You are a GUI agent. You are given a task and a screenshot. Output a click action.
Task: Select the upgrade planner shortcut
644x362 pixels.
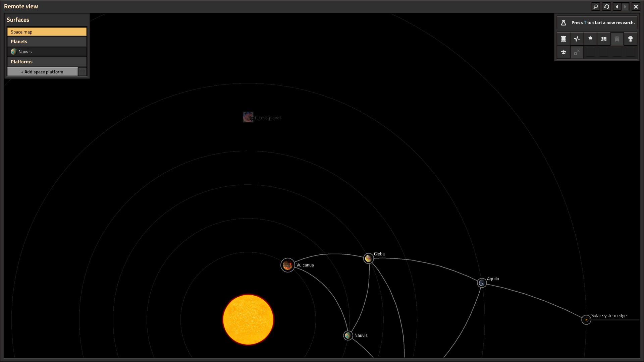coord(590,39)
